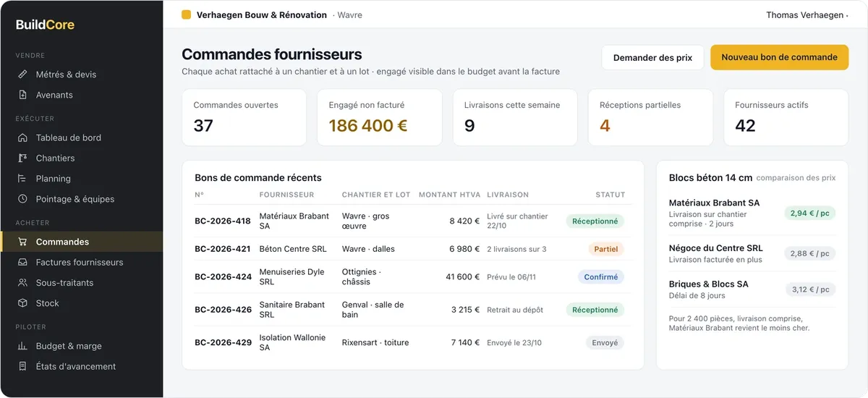Click Réceptionné badge for BC-2026-426
868x398 pixels.
tap(595, 310)
